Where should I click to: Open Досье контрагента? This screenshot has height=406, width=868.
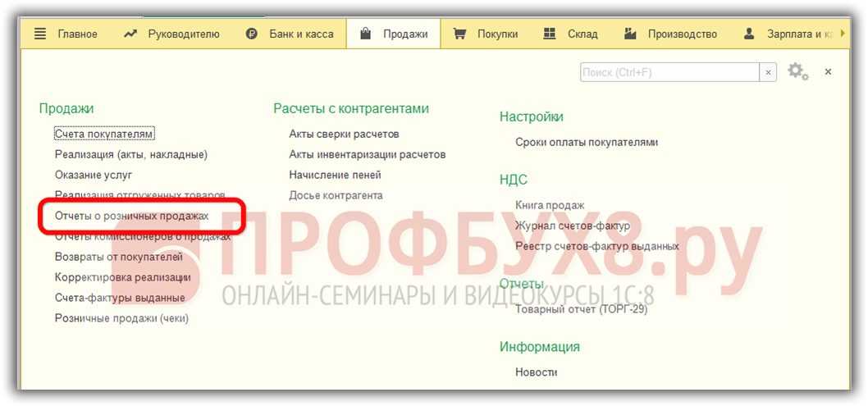pos(336,195)
